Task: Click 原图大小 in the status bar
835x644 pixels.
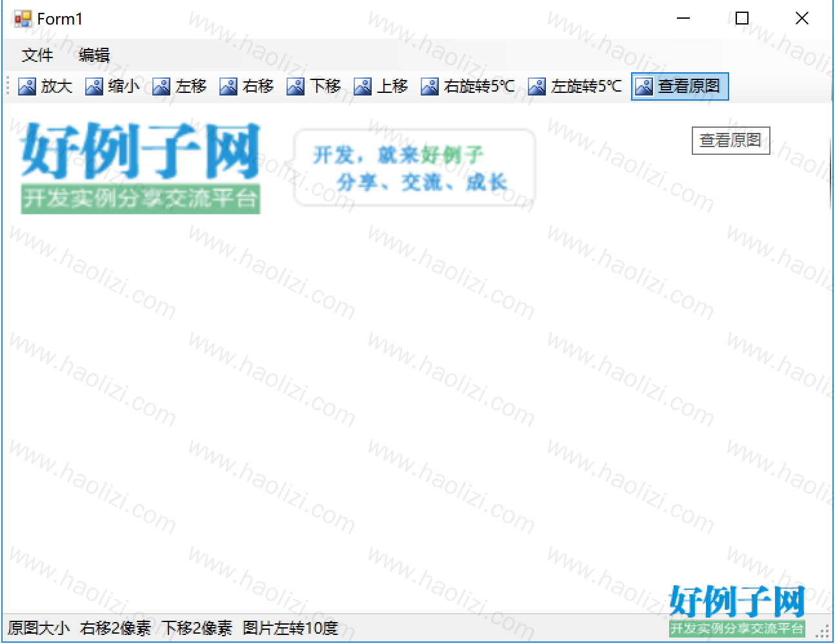Action: point(39,628)
